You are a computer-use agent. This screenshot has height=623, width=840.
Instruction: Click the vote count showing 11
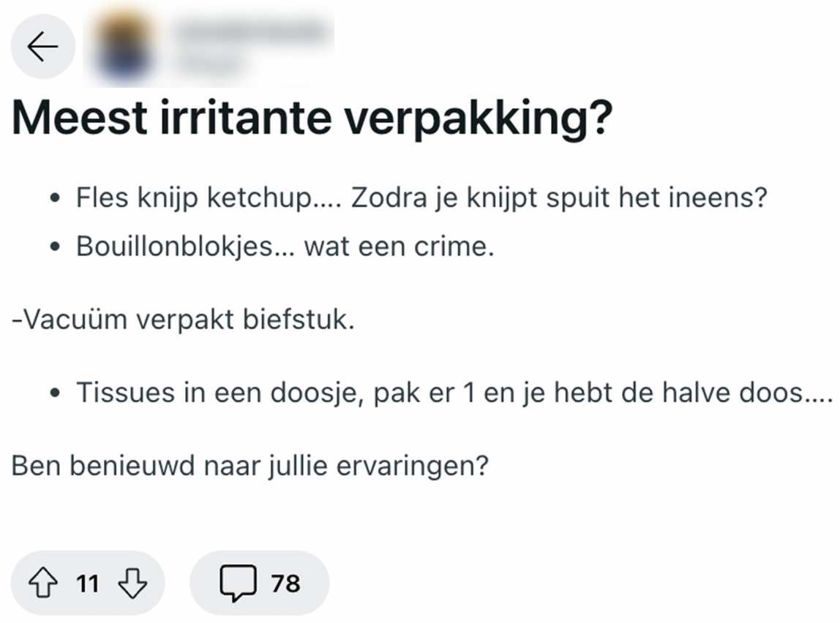click(87, 584)
